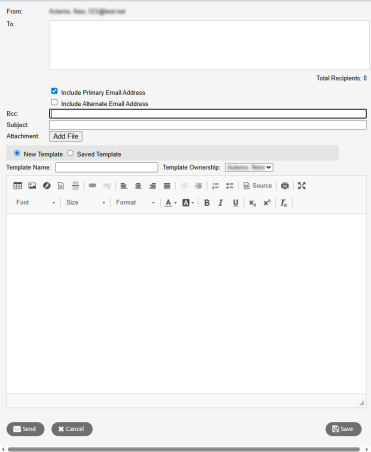Remove formatting from selection
The width and height of the screenshot is (371, 452).
click(284, 203)
